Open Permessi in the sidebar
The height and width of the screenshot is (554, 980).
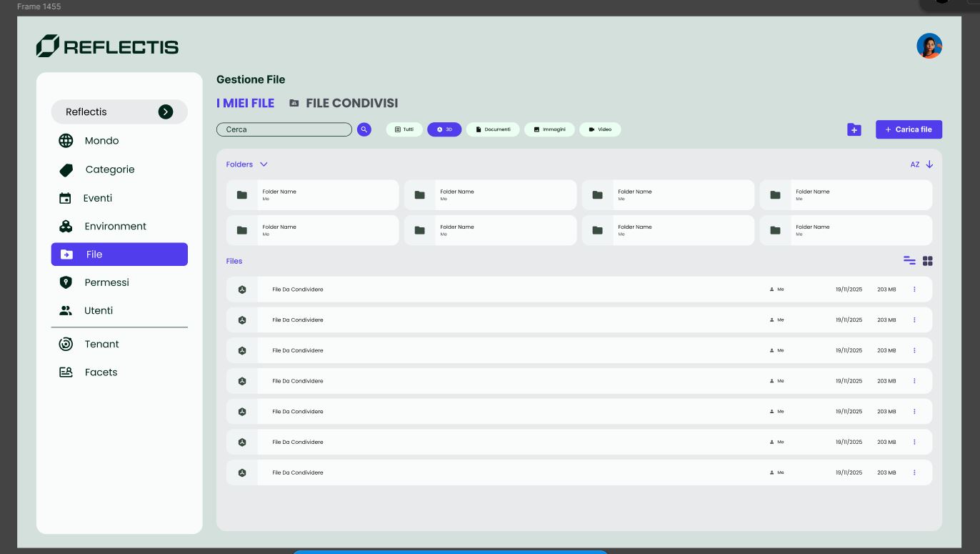pos(106,282)
